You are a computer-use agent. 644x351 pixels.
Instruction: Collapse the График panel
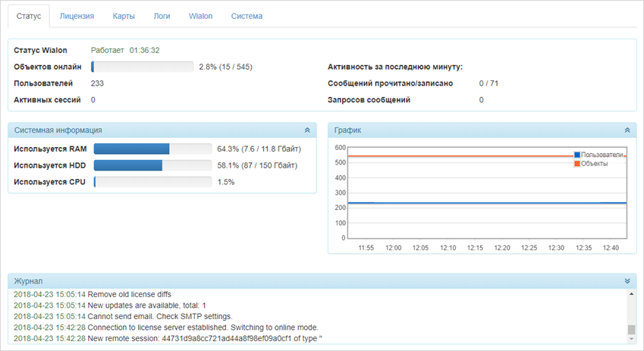(x=626, y=130)
